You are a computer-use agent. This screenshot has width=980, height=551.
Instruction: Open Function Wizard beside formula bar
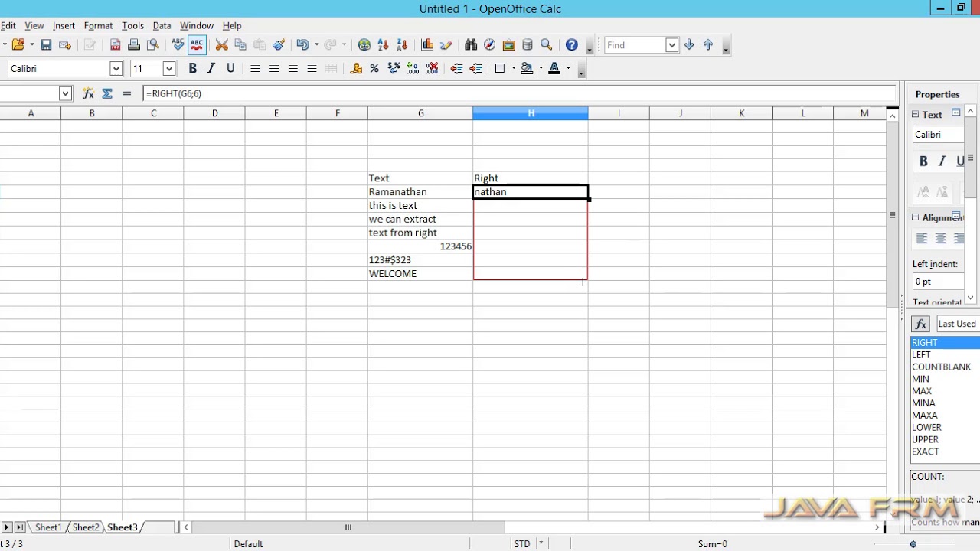pyautogui.click(x=88, y=93)
